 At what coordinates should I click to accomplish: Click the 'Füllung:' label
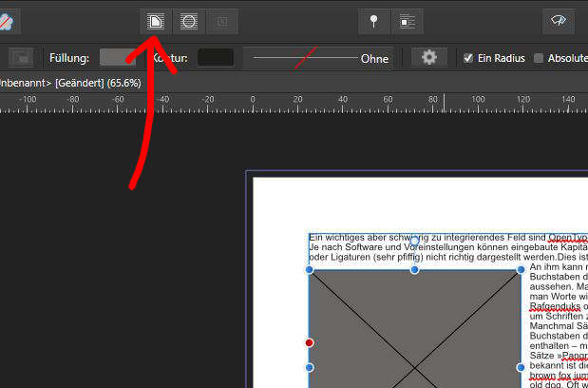pos(69,58)
